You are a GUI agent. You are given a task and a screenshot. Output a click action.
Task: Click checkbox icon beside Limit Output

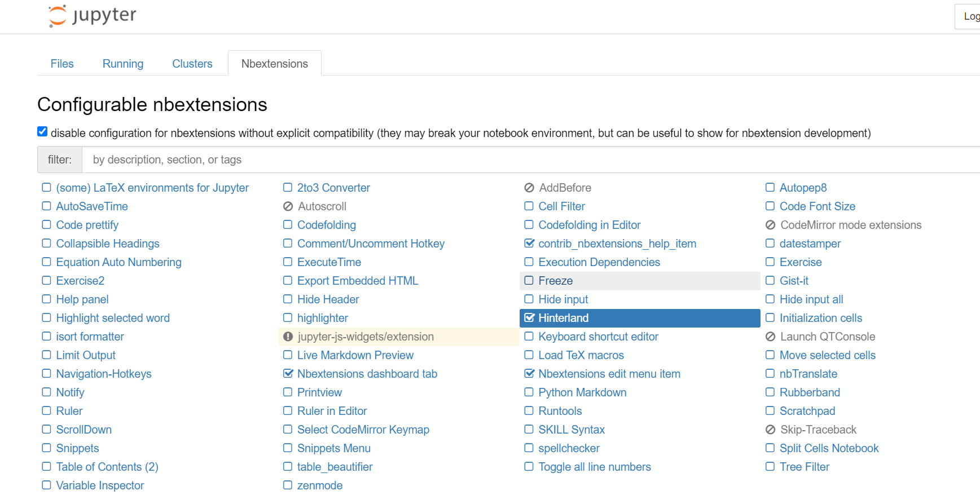(x=46, y=355)
